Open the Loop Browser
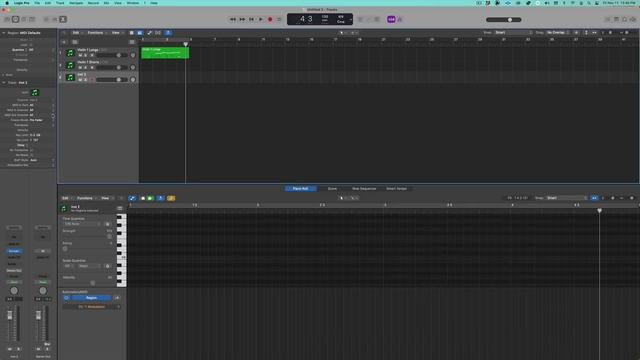 coord(624,19)
